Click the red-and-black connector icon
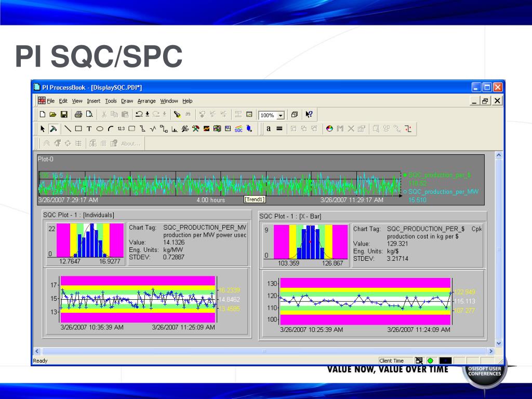 (408, 129)
